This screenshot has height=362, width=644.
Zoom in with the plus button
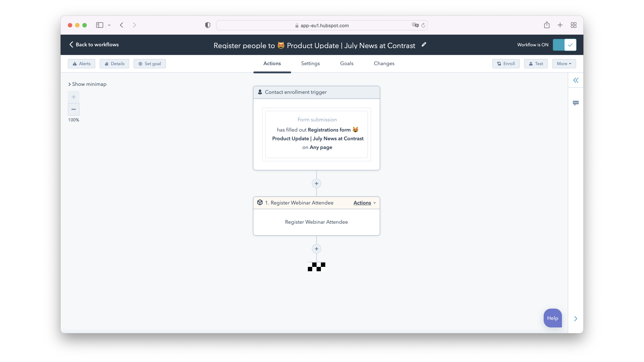click(x=73, y=97)
